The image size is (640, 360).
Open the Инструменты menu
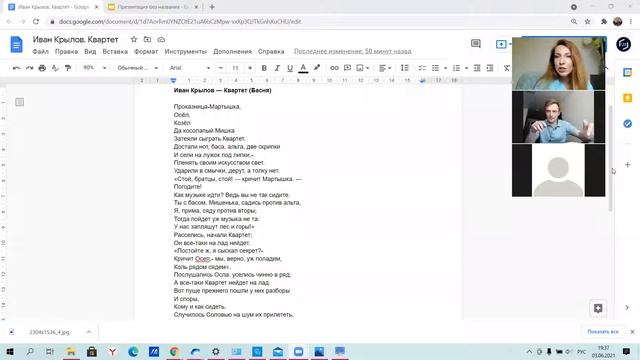(186, 51)
